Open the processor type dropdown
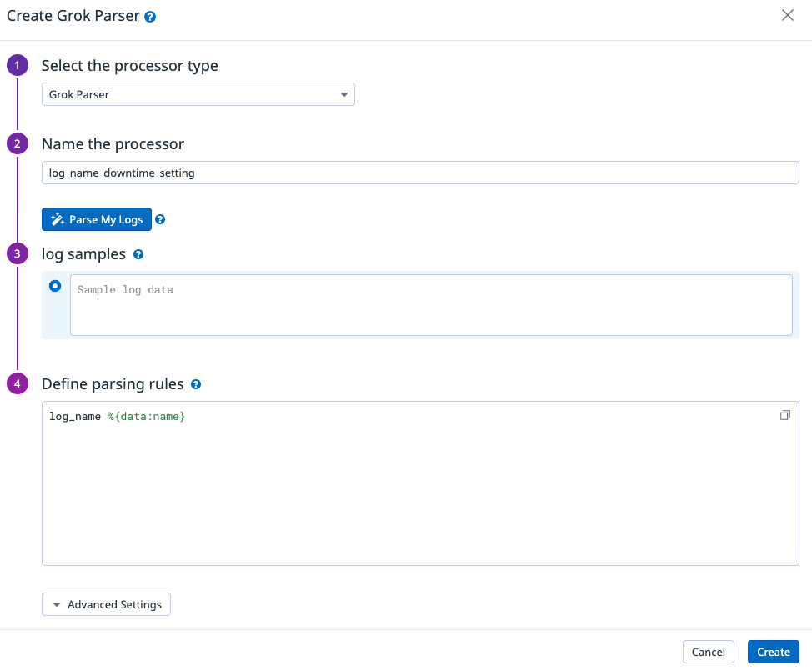The image size is (812, 671). pos(198,94)
